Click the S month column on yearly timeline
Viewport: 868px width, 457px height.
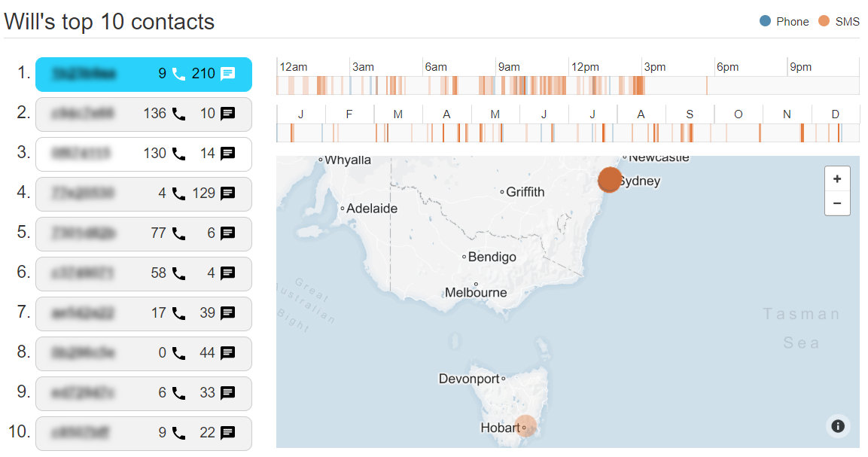690,114
